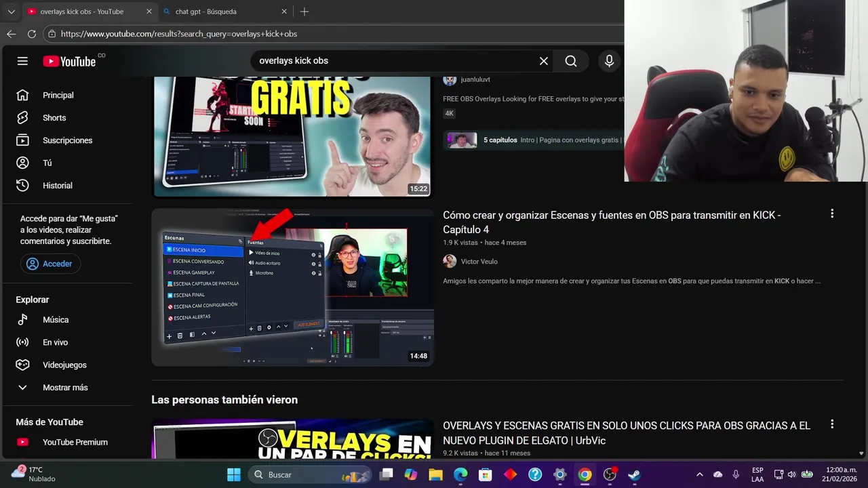This screenshot has height=488, width=868.
Task: Click the YouTube logo
Action: [70, 61]
